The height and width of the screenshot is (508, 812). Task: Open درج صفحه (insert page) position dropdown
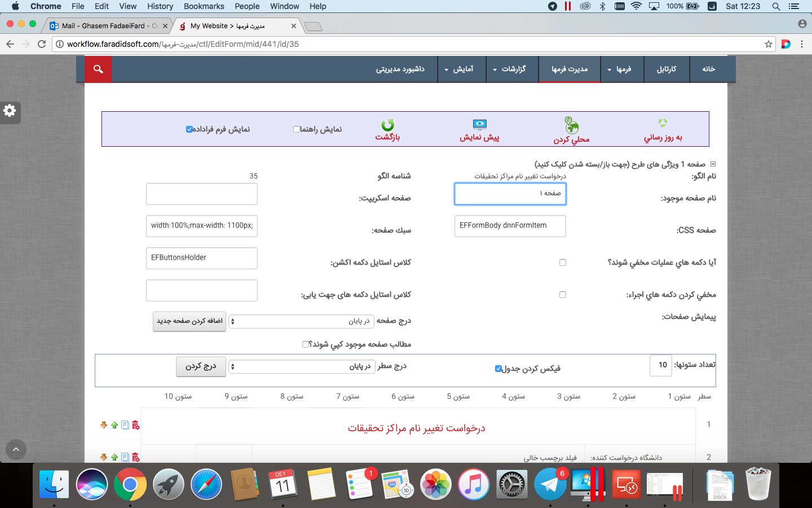point(301,321)
